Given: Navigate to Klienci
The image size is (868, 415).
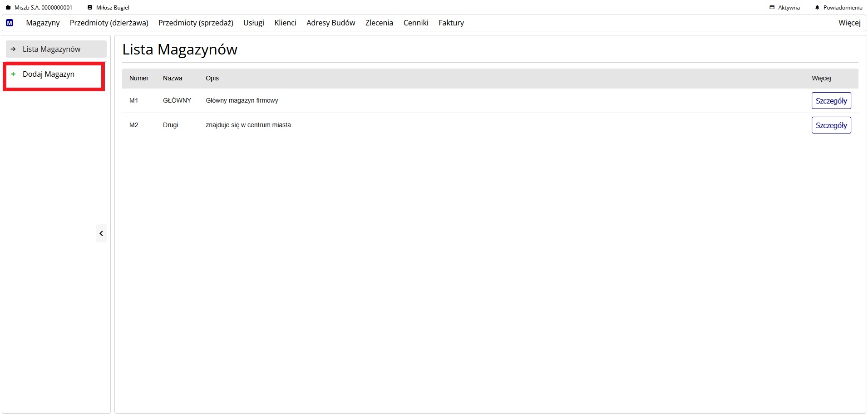Looking at the screenshot, I should click(x=285, y=23).
